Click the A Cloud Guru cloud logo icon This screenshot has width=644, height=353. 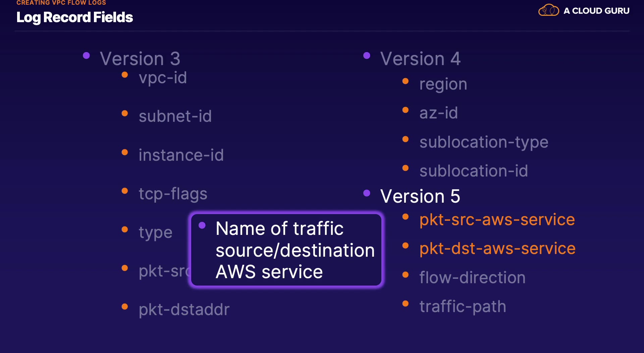(x=548, y=10)
